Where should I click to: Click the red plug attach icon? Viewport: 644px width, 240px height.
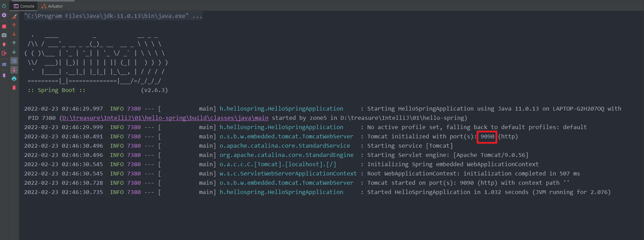pyautogui.click(x=4, y=44)
